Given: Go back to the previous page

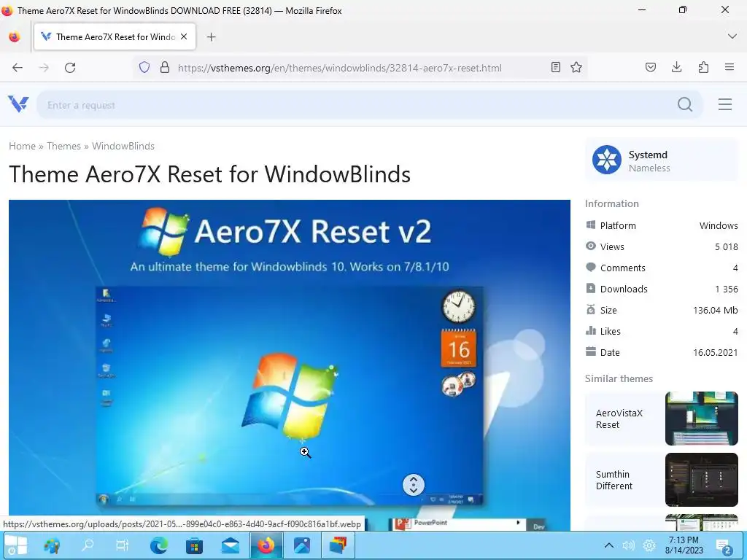Looking at the screenshot, I should [18, 68].
